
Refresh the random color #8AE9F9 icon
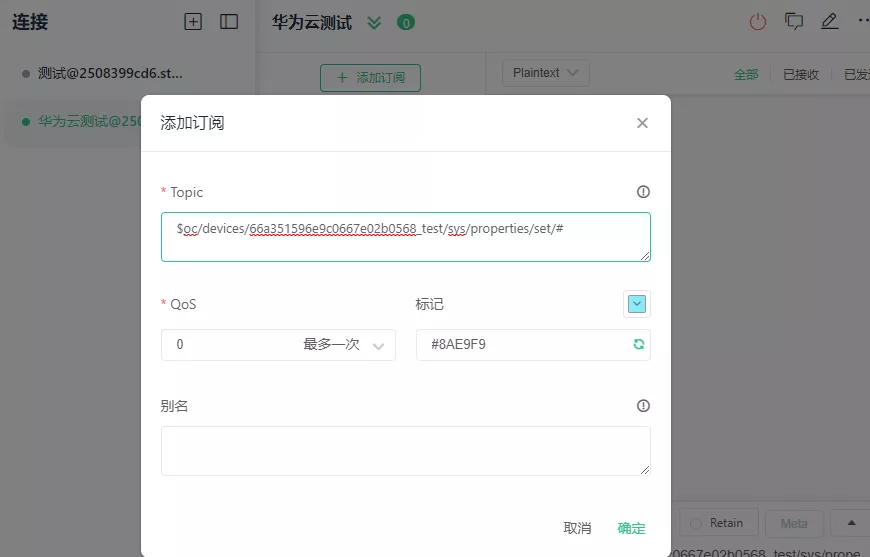(638, 344)
